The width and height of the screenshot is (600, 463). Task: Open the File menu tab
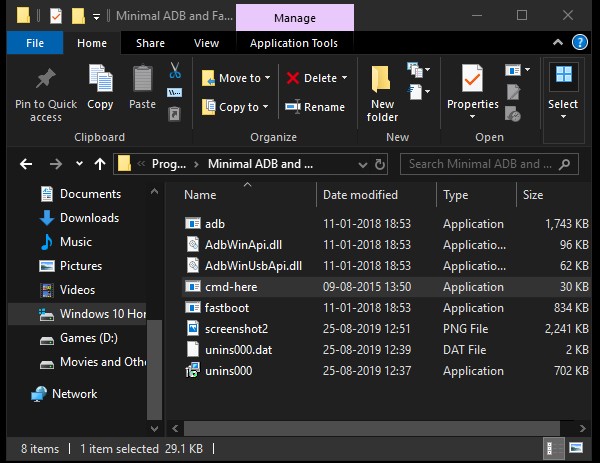(35, 43)
